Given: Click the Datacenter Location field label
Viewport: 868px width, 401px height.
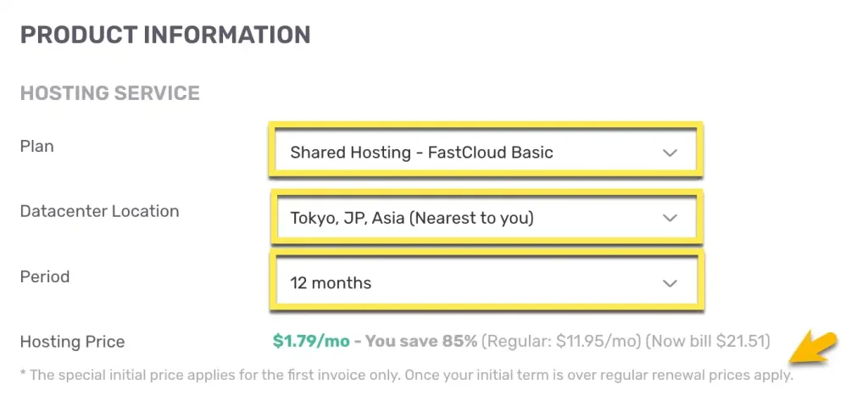Looking at the screenshot, I should (99, 211).
